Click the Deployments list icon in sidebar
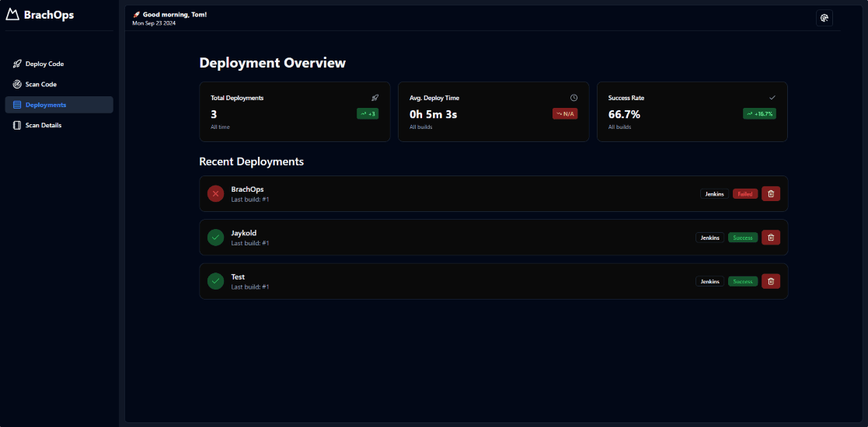The height and width of the screenshot is (427, 868). tap(17, 105)
